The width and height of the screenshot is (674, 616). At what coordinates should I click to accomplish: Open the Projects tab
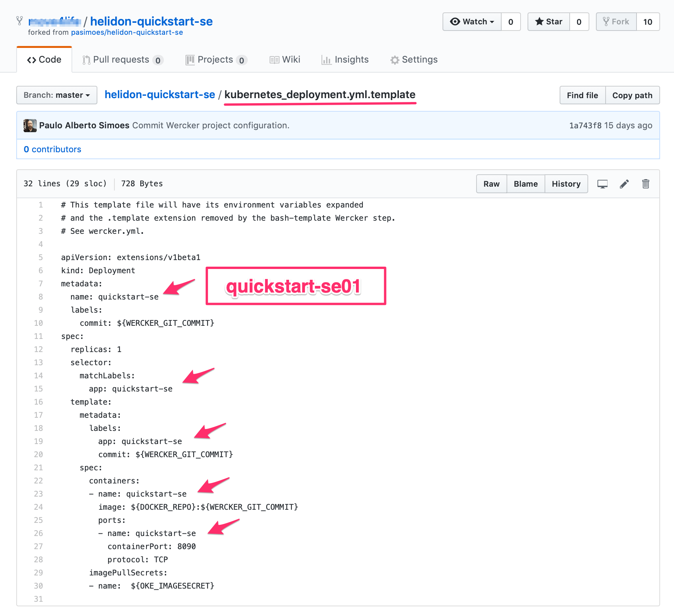click(216, 60)
